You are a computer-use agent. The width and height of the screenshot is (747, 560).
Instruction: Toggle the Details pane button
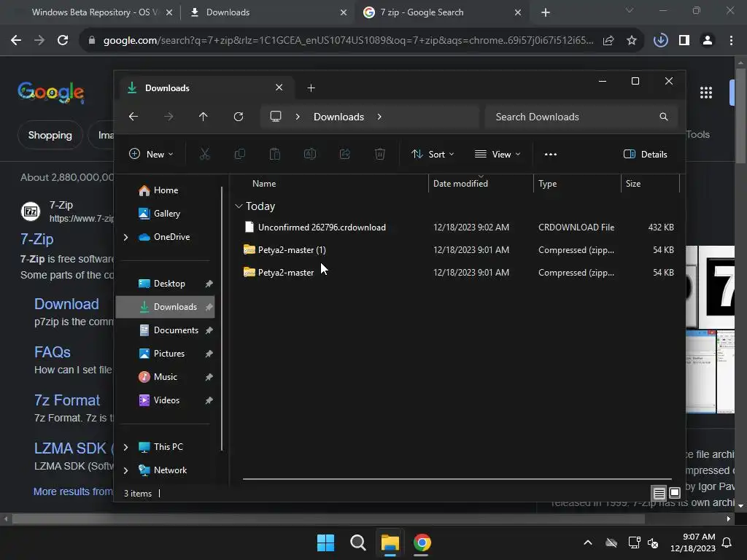coord(646,154)
